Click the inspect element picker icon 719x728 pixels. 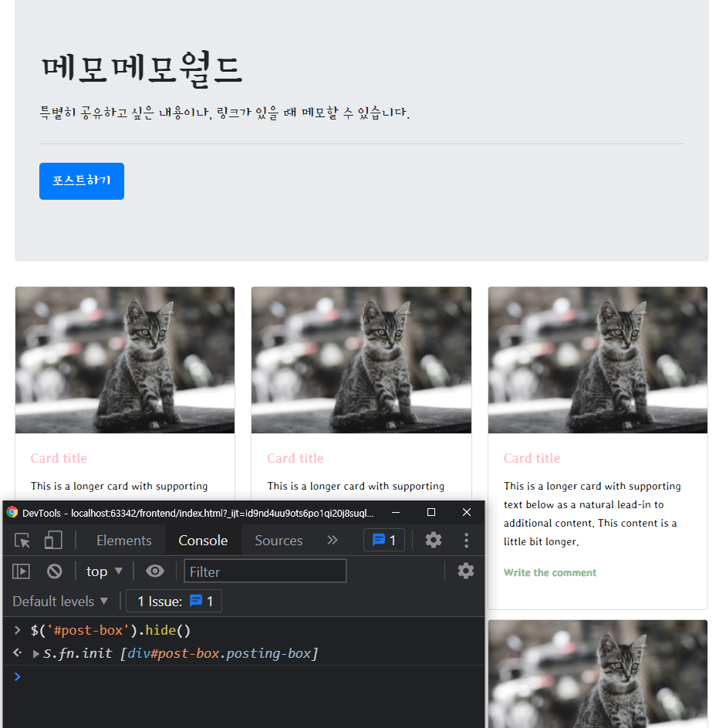coord(22,541)
